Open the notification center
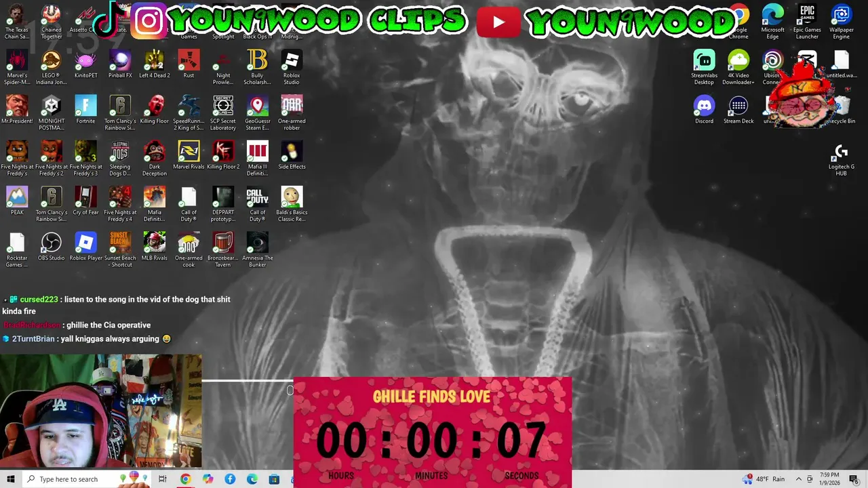Screen dimensions: 868x488 coord(854,479)
